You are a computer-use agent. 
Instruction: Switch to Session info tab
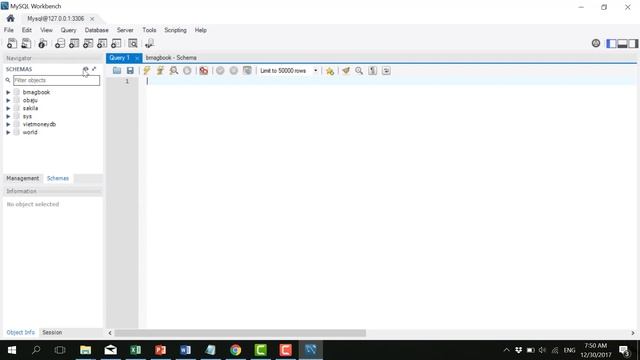coord(52,332)
